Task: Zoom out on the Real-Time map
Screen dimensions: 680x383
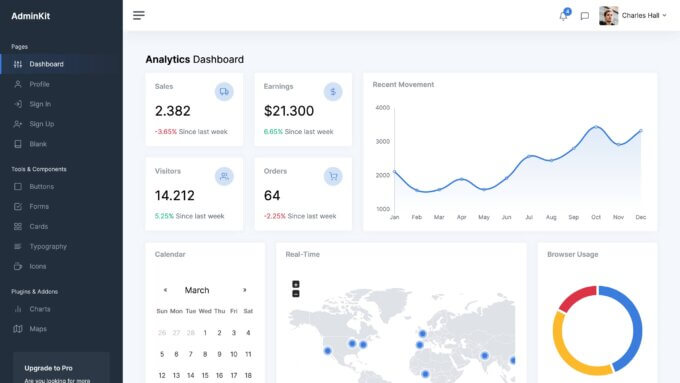Action: (x=296, y=294)
